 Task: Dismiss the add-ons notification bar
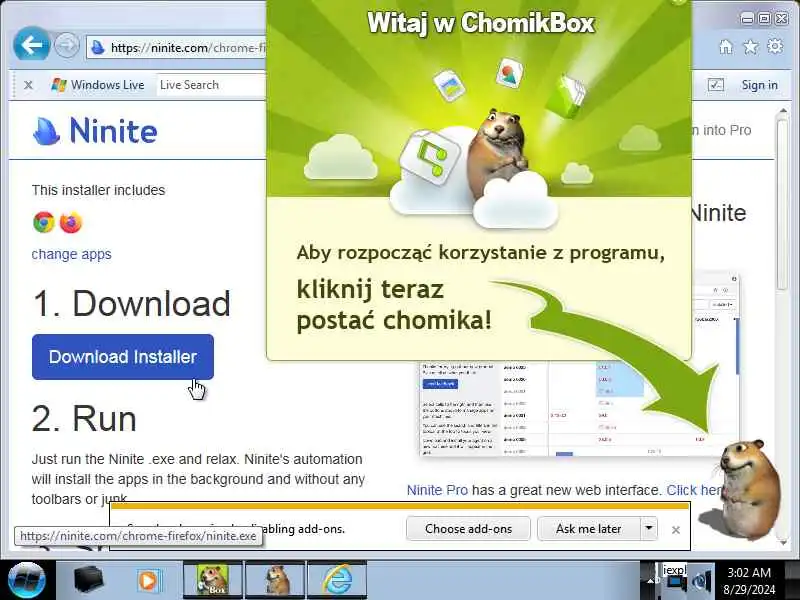point(676,530)
